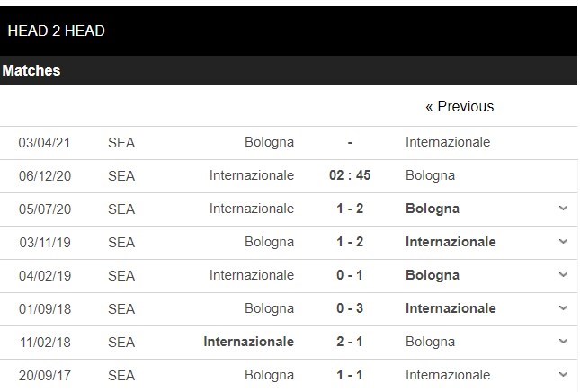The image size is (580, 392).
Task: Click the « Previous link
Action: pos(460,106)
